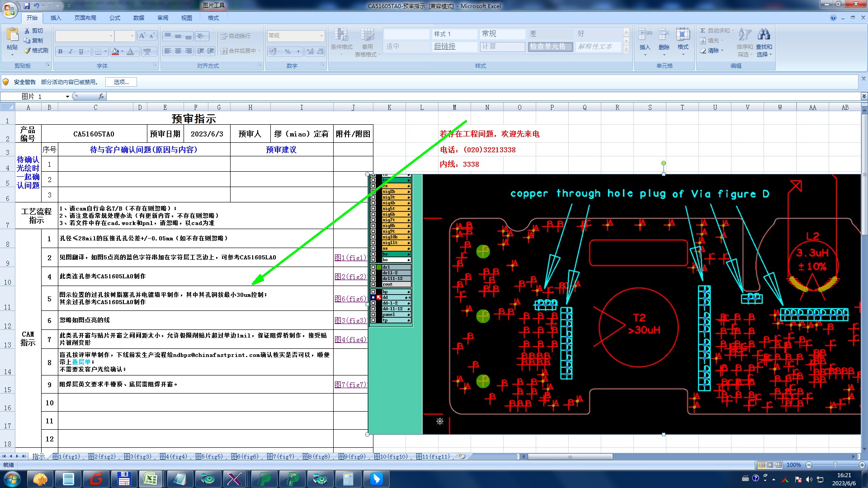
Task: Click the zoom slider in the status bar
Action: click(835, 465)
